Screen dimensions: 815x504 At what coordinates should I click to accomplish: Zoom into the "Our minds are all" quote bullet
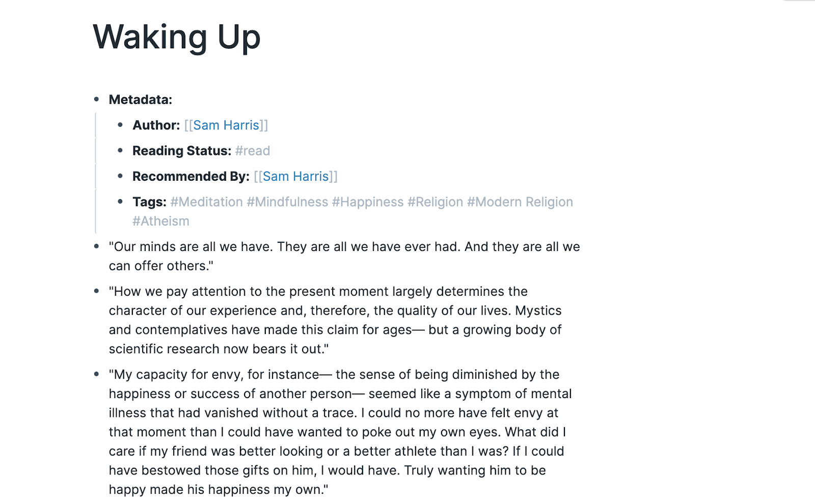[x=96, y=246]
